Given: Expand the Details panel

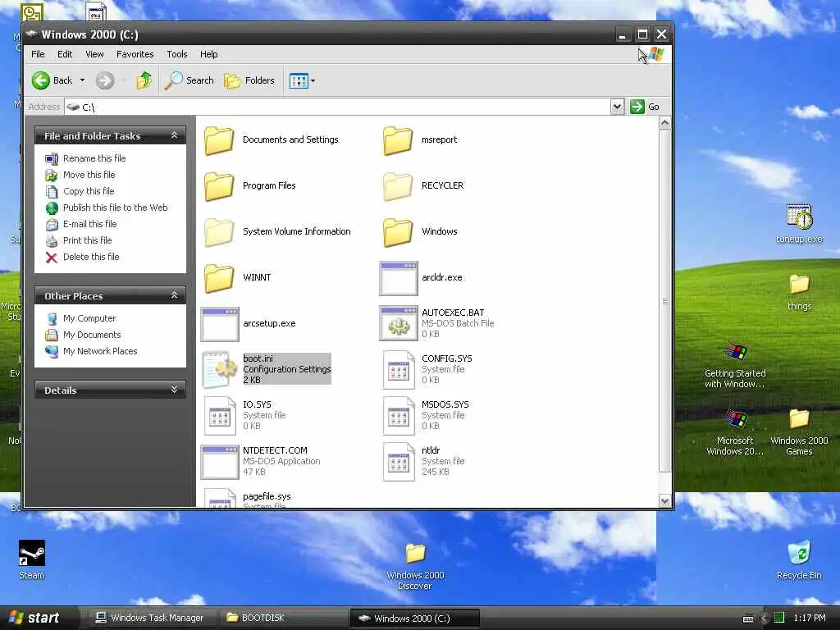Looking at the screenshot, I should [174, 390].
